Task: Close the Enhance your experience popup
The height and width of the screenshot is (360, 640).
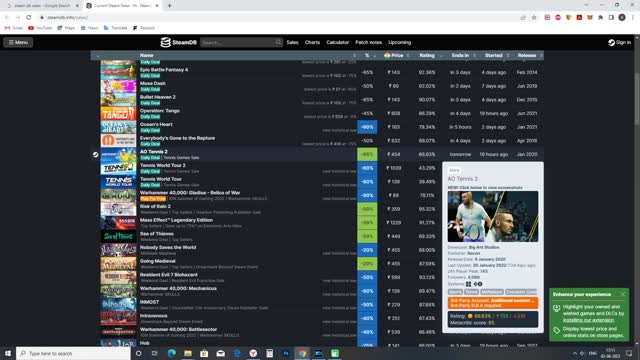Action: (623, 294)
